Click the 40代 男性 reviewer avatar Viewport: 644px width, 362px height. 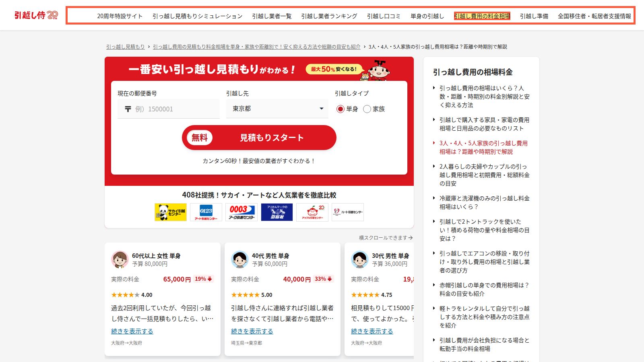239,259
